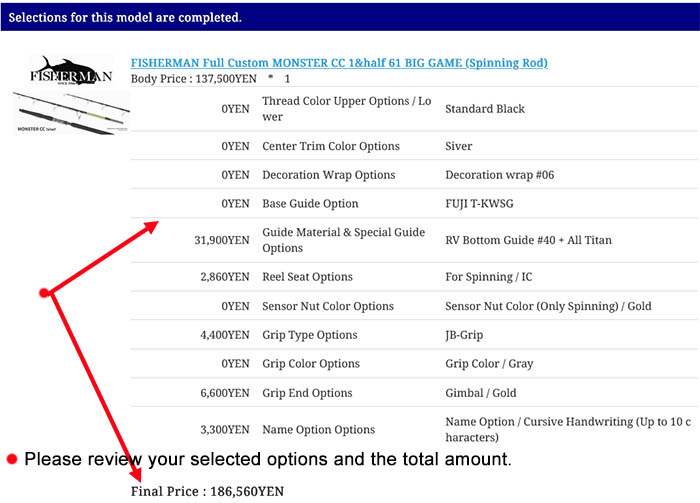Click the 'Siver' trim color value

pyautogui.click(x=458, y=146)
